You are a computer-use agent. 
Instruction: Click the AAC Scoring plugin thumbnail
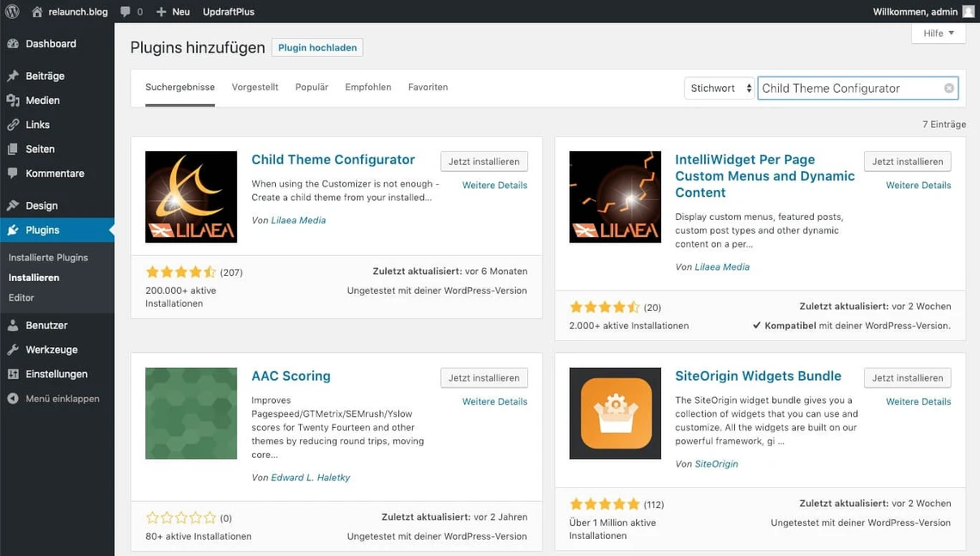(x=191, y=413)
